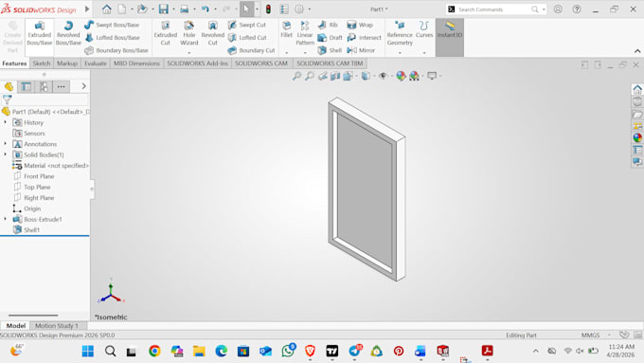Open the Motion Study 1 tab
The width and height of the screenshot is (644, 363).
[x=56, y=326]
